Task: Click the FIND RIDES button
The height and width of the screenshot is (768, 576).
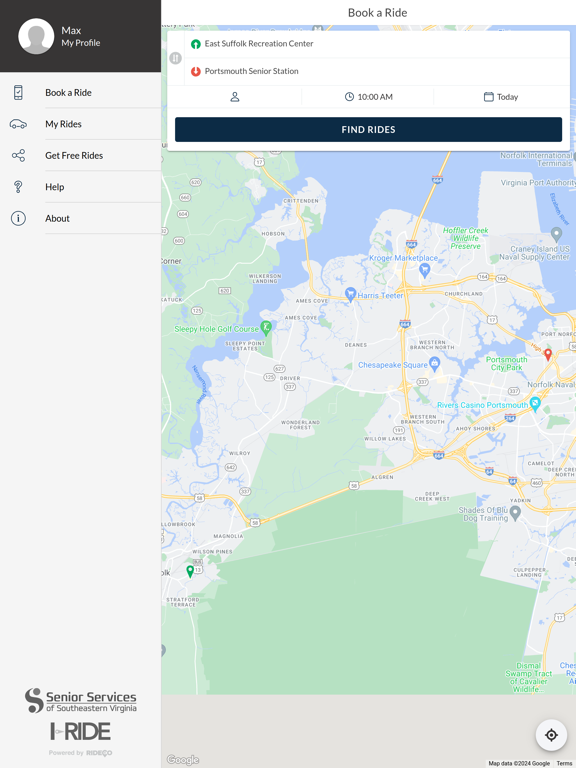Action: 368,129
